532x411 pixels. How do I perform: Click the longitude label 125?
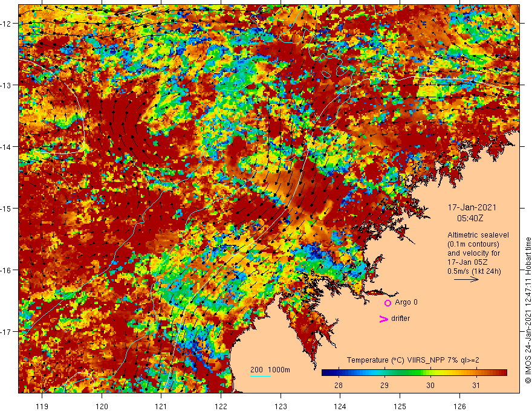point(400,406)
